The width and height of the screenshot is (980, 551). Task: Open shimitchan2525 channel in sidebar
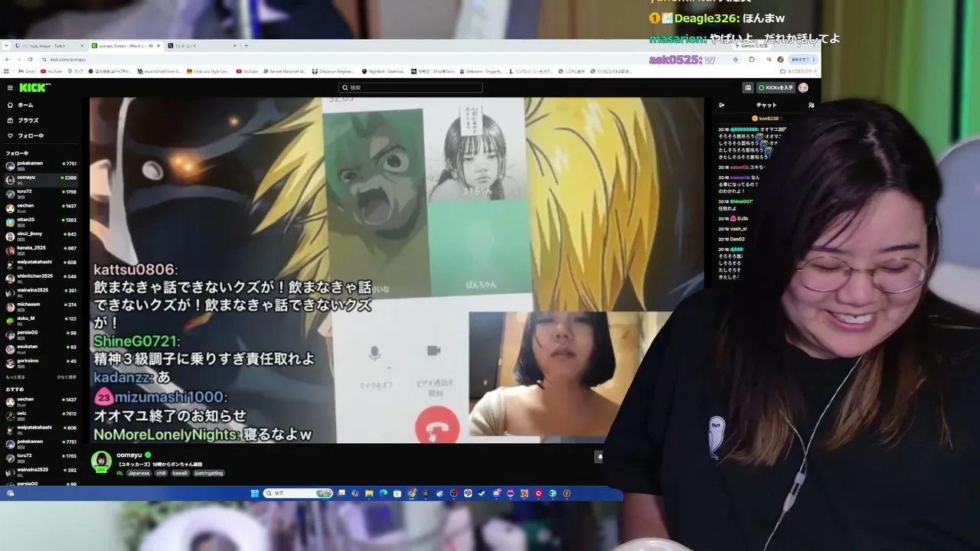(41, 277)
